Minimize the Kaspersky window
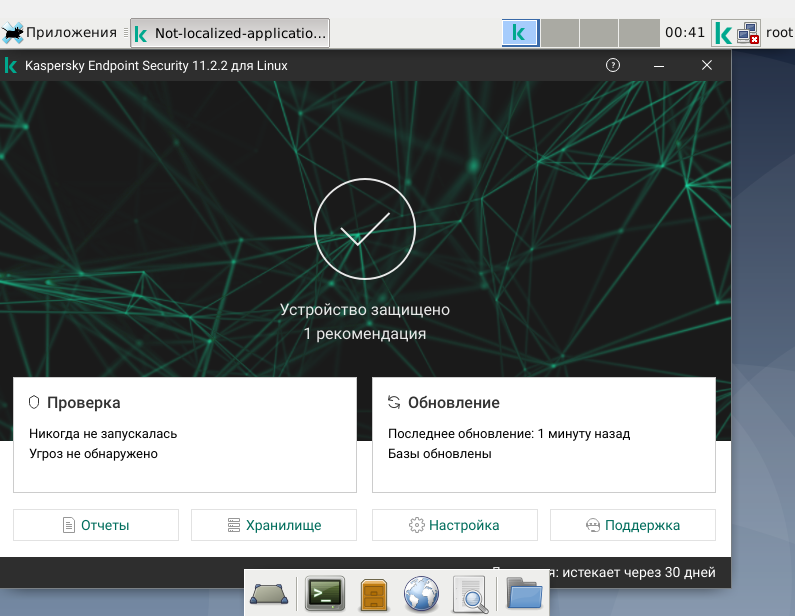The height and width of the screenshot is (616, 795). point(659,66)
